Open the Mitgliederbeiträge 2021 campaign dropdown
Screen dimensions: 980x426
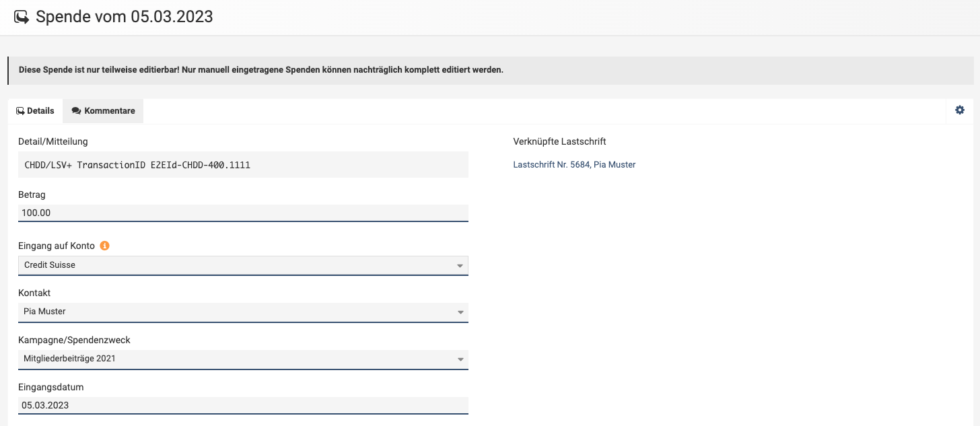click(243, 359)
